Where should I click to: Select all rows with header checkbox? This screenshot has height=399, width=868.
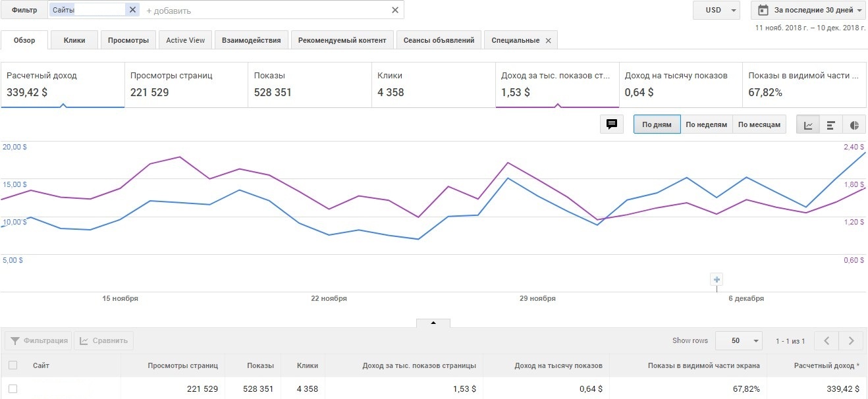[x=13, y=365]
